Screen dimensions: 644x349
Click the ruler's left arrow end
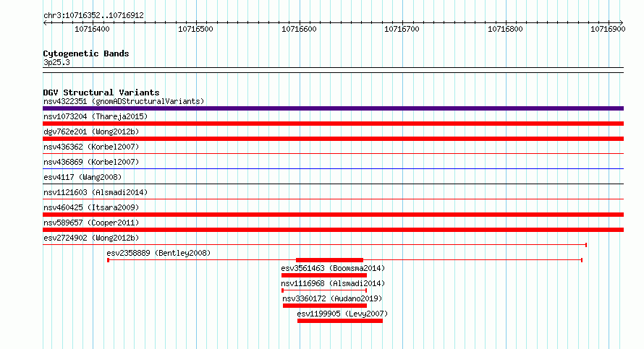[x=45, y=22]
